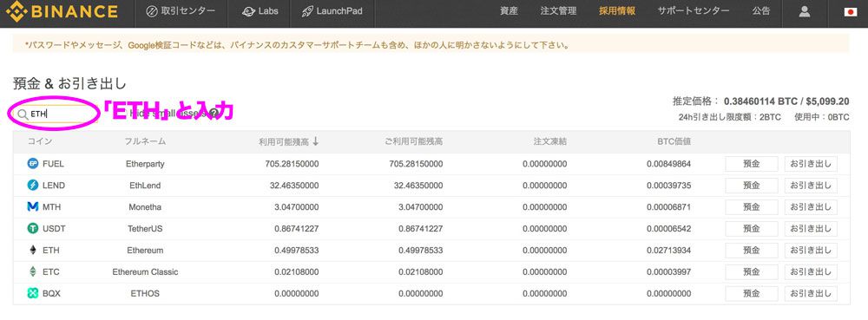Screen dimensions: 868x320
Task: Click the Etherparty full name cell
Action: coord(145,164)
